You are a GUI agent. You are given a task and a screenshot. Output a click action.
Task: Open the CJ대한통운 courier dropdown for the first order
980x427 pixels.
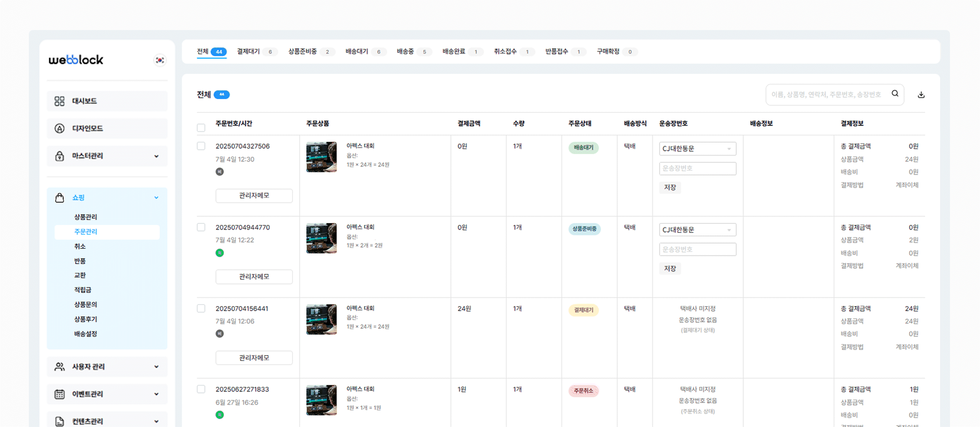tap(697, 149)
